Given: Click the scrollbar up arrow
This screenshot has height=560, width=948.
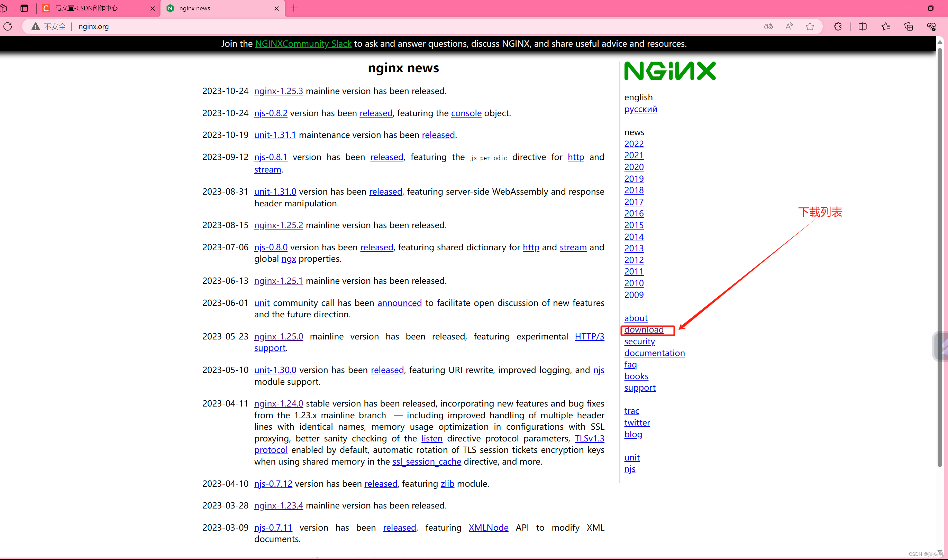Looking at the screenshot, I should [940, 42].
